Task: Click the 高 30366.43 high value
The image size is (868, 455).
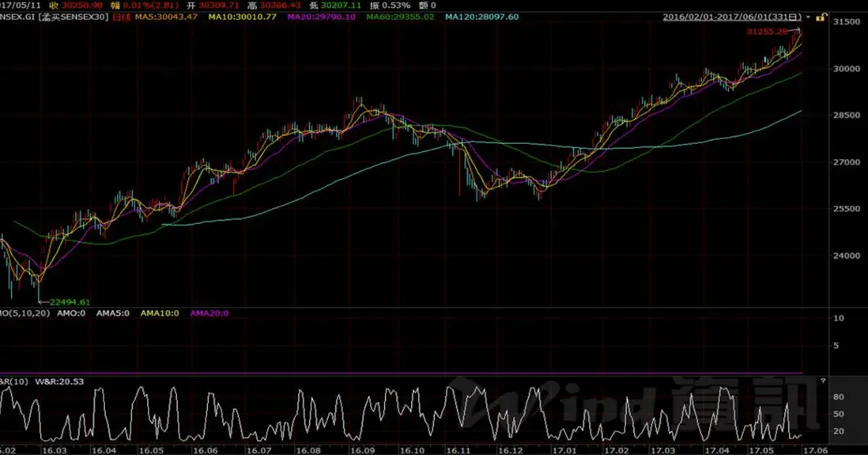Action: pyautogui.click(x=274, y=6)
